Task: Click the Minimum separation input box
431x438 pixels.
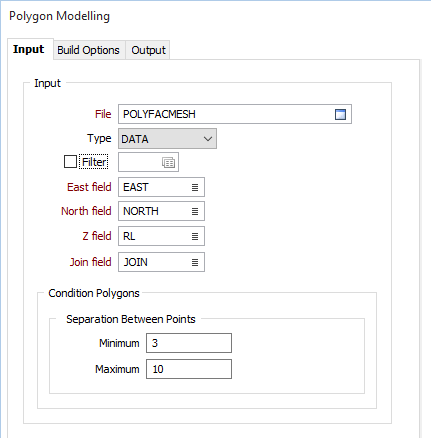Action: click(x=189, y=343)
